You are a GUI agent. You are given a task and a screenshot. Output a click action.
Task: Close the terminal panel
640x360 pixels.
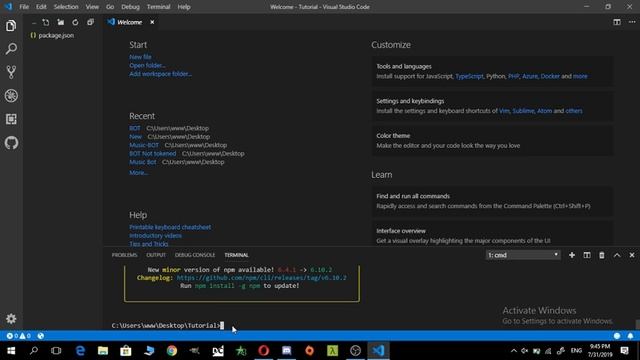pyautogui.click(x=631, y=255)
